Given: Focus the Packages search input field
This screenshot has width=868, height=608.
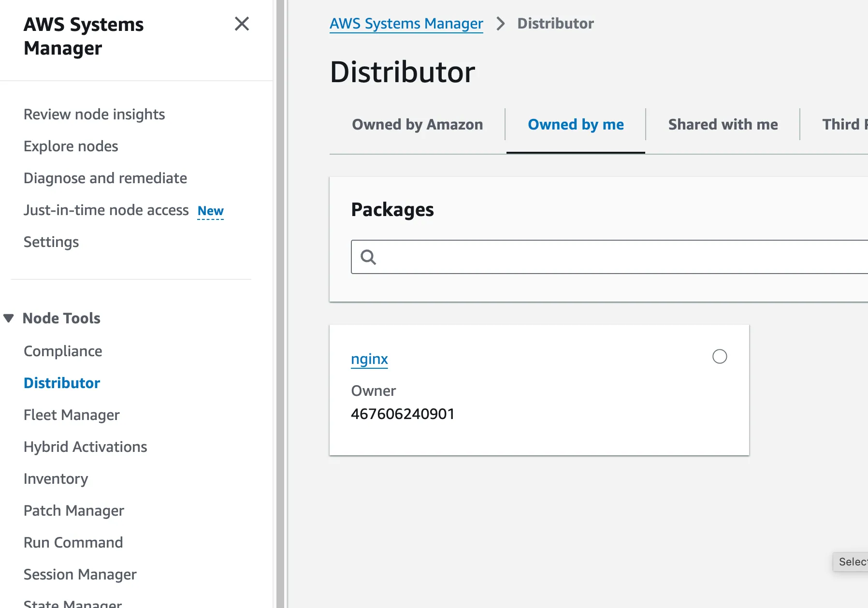Looking at the screenshot, I should tap(609, 257).
